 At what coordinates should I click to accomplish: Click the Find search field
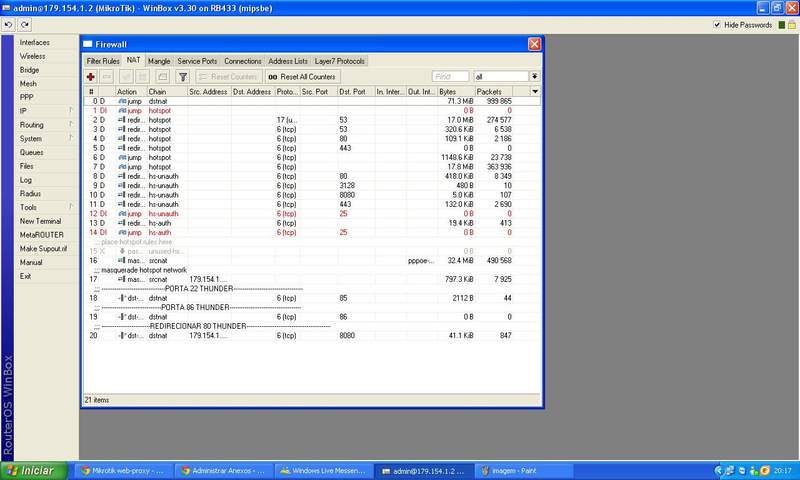coord(450,76)
